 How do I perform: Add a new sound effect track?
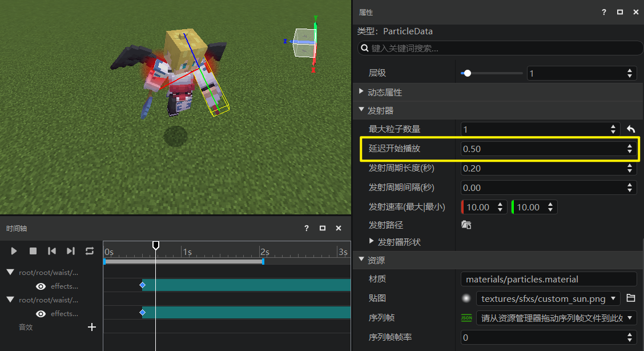click(x=91, y=327)
